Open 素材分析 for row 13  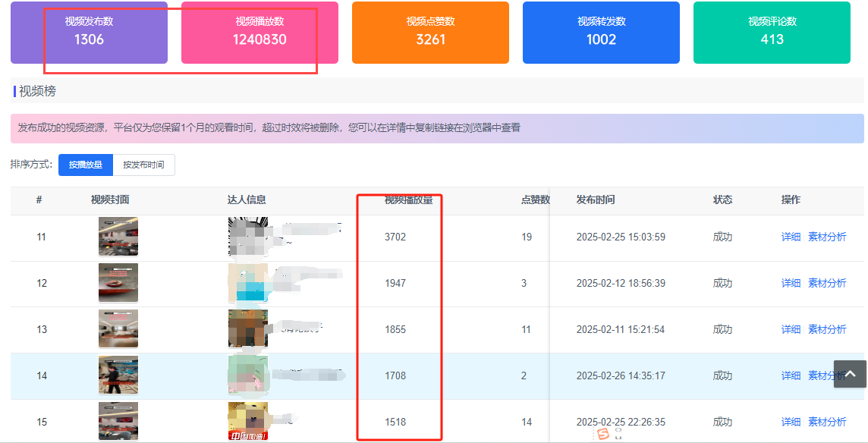point(827,329)
